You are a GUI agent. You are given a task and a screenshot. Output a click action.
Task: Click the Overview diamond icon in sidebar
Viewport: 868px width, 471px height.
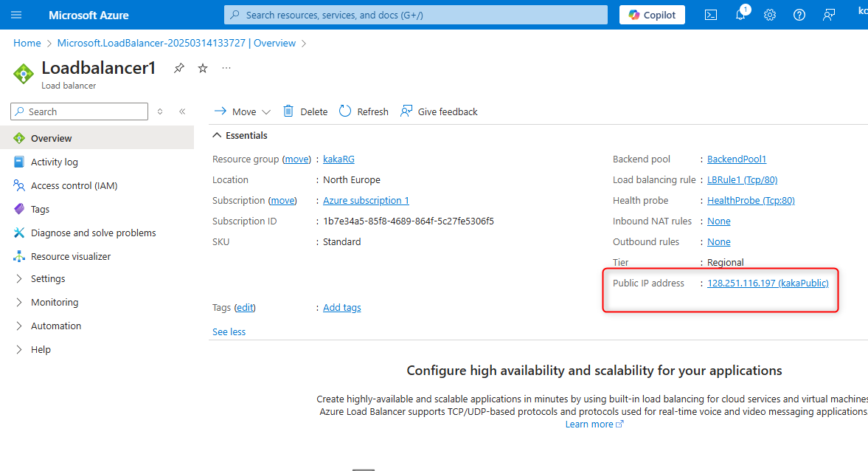19,138
